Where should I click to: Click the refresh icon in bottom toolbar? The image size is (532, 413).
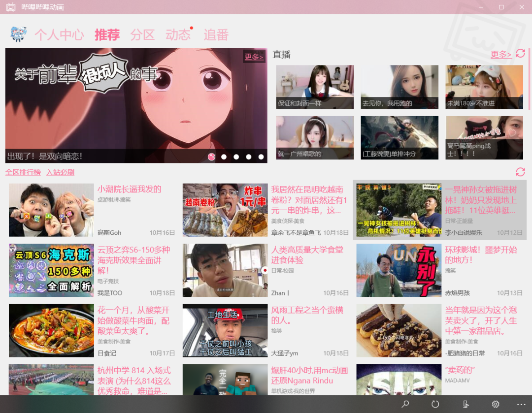pyautogui.click(x=435, y=404)
